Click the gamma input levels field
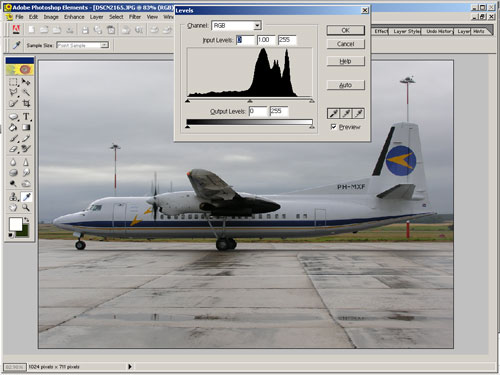 tap(266, 40)
